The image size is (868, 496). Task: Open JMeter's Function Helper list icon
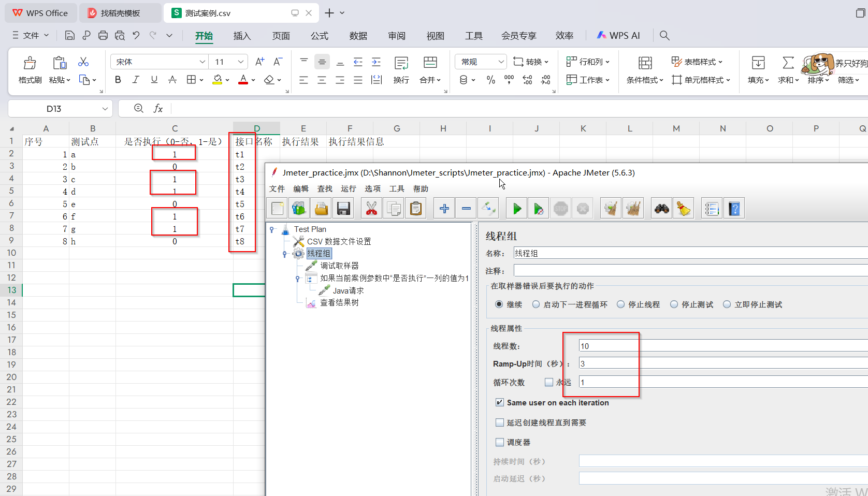tap(712, 209)
